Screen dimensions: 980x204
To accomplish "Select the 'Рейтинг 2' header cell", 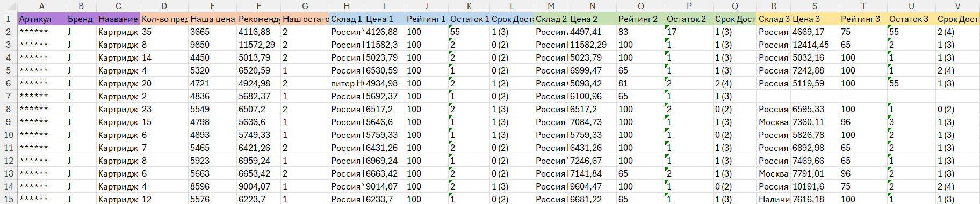I will click(640, 19).
